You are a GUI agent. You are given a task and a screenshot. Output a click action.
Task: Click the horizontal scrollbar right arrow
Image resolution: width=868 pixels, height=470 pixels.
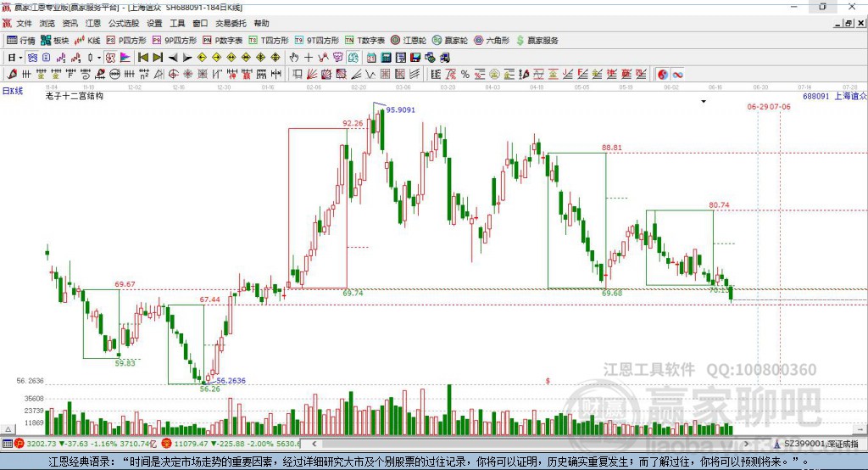(x=746, y=444)
